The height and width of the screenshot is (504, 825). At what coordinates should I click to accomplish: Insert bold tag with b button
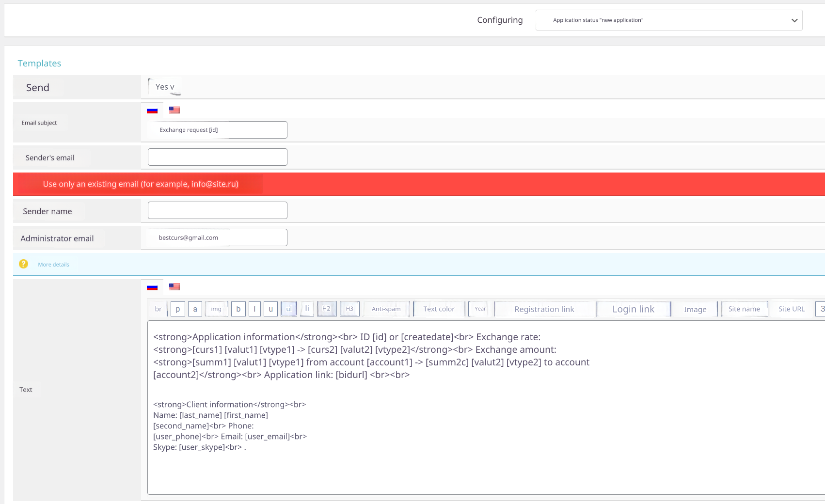click(x=238, y=309)
